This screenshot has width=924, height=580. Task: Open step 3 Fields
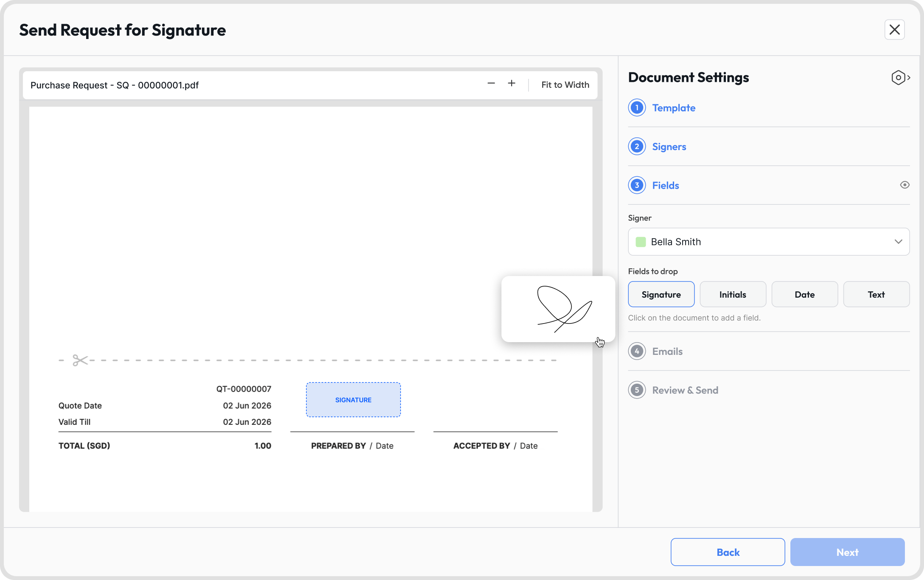coord(666,185)
